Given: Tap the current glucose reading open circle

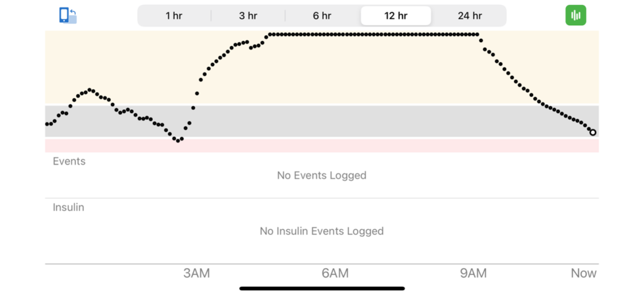Looking at the screenshot, I should point(592,132).
